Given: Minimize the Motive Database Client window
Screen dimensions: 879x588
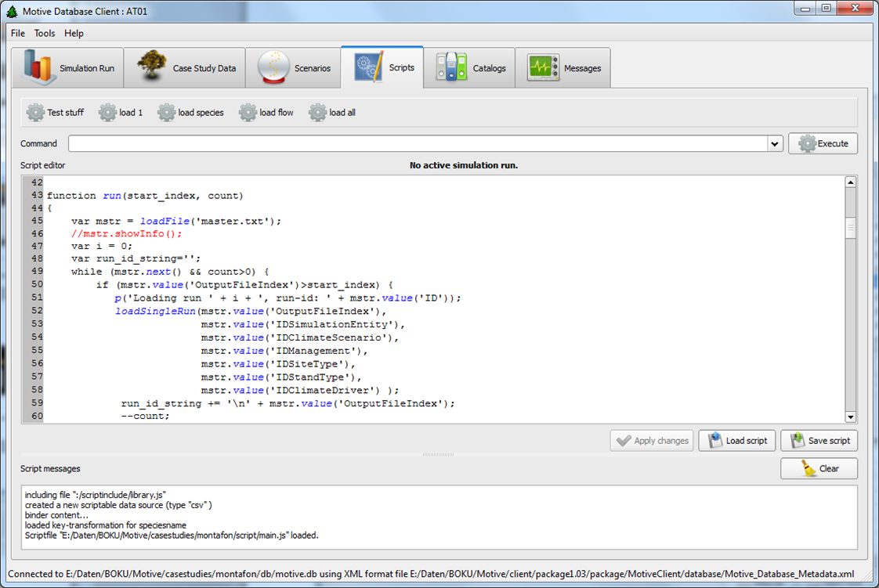Looking at the screenshot, I should 805,9.
